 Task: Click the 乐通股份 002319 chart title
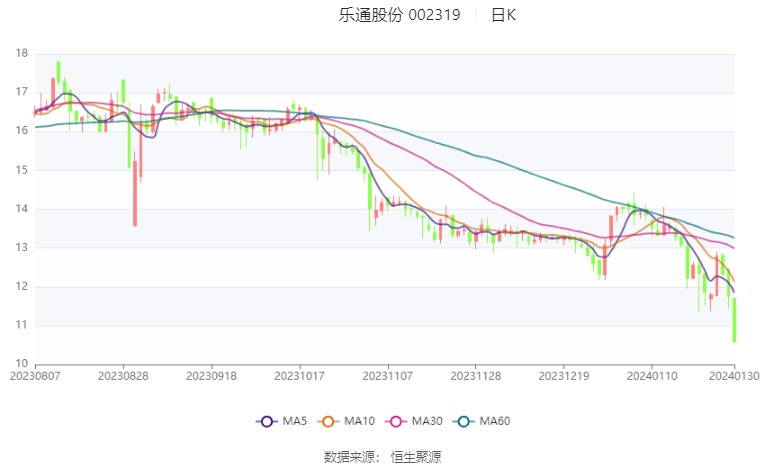point(400,15)
